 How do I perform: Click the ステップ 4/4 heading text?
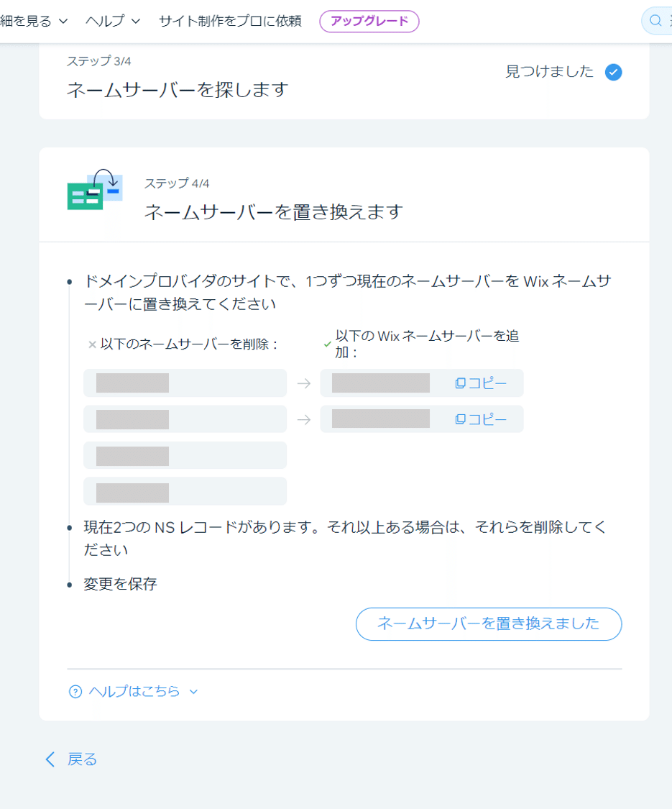[176, 183]
